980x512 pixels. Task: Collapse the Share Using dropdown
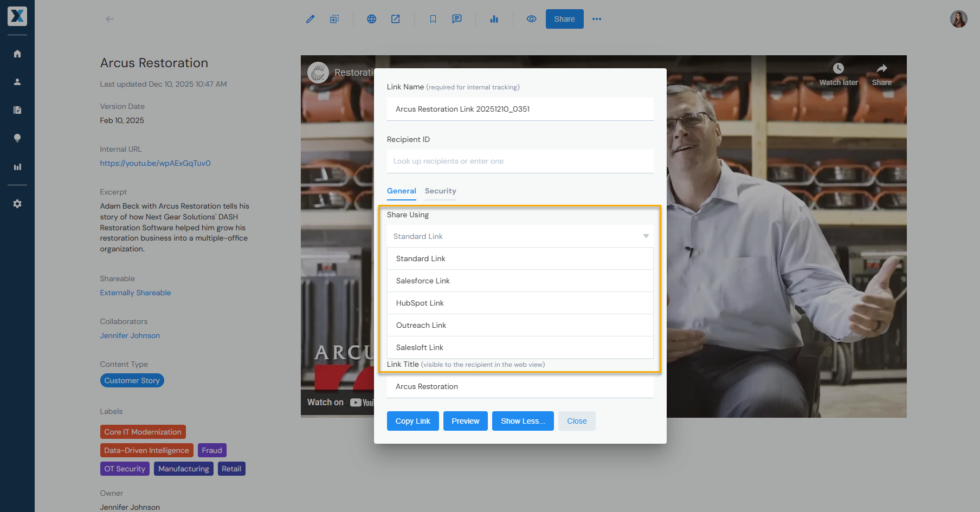click(520, 236)
